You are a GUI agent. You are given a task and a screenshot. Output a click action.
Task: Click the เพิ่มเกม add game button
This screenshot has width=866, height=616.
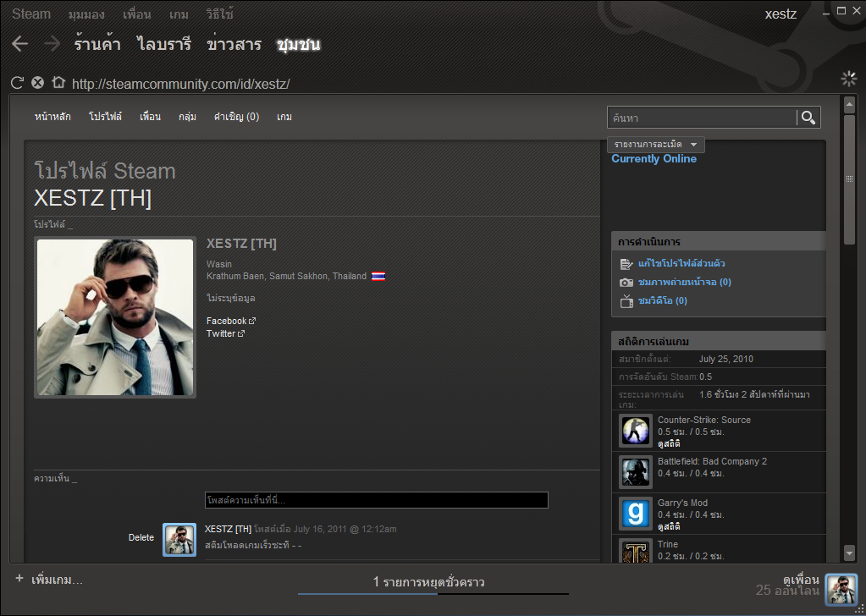pos(57,580)
